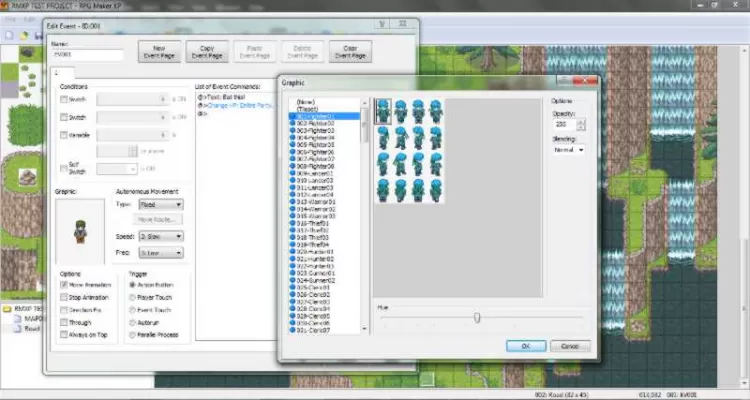The height and width of the screenshot is (400, 750).
Task: Toggle the Through option checkbox
Action: click(x=65, y=323)
